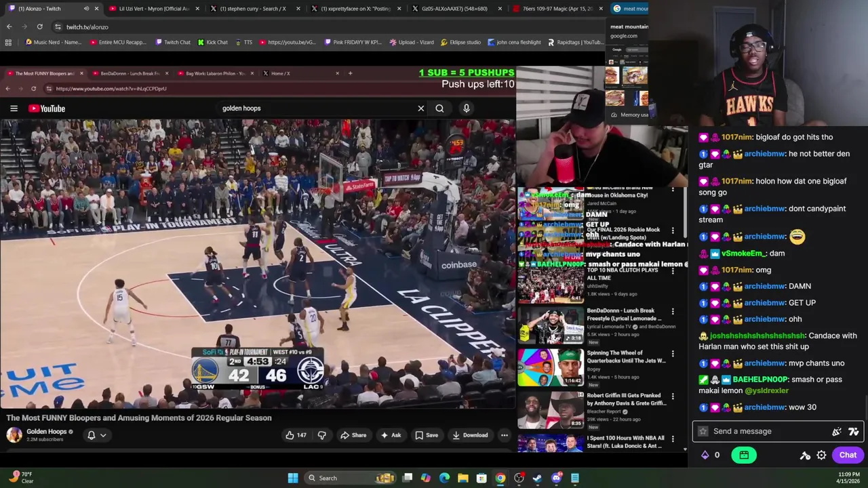Open the green channel points rewards button

click(744, 455)
